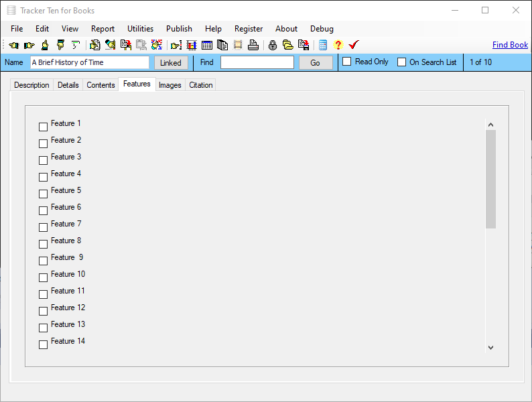Enable the Feature 7 checkbox
The image size is (532, 402).
pos(43,227)
